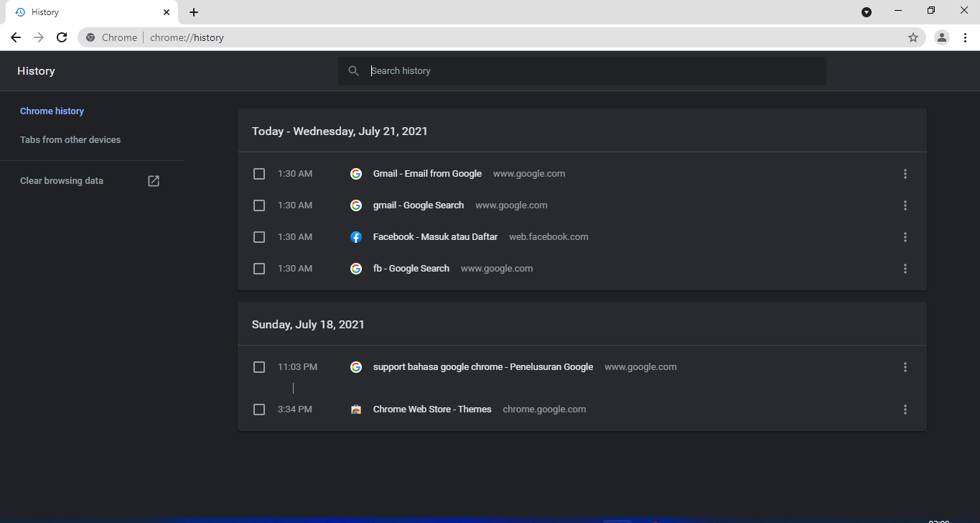Image resolution: width=980 pixels, height=523 pixels.
Task: Open Chrome's three-dot menu
Action: 966,37
